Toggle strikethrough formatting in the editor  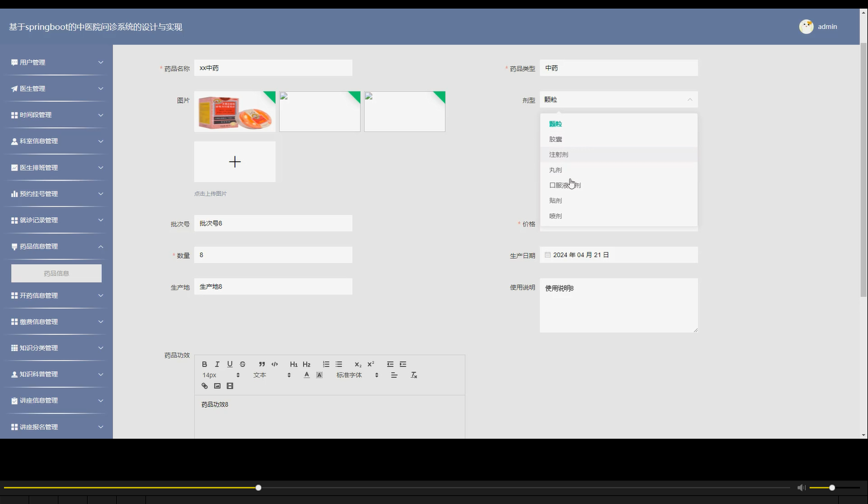[243, 364]
